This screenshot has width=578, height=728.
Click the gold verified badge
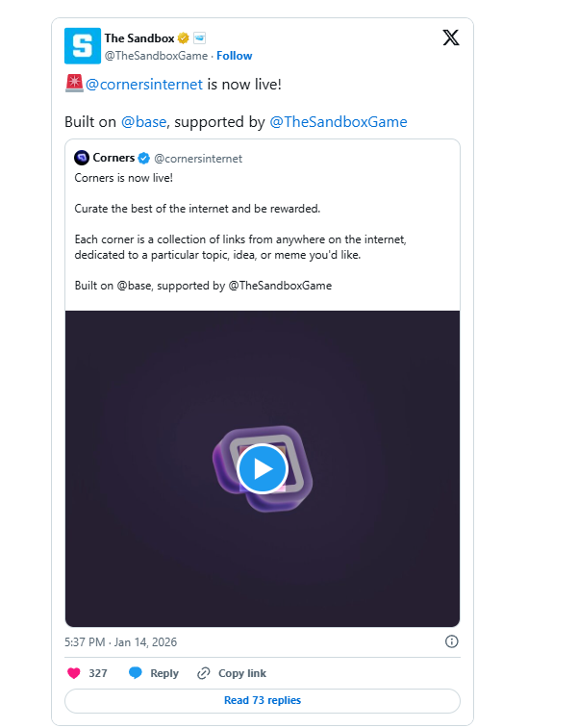coord(183,38)
